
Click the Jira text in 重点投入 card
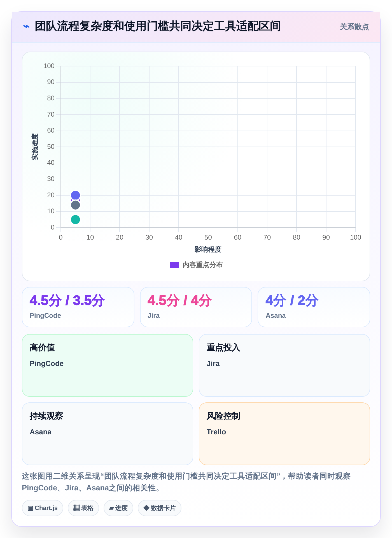pos(213,363)
